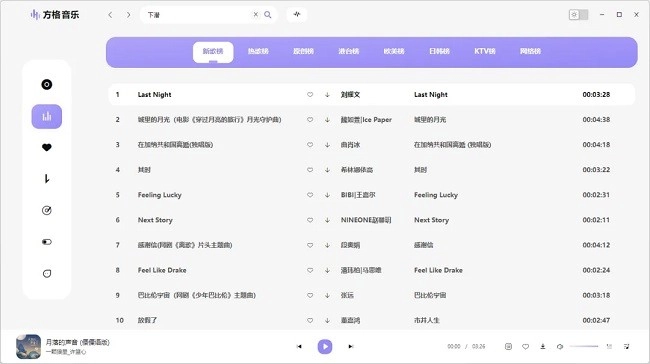Download song number 2 城里的月光
Screen dimensions: 650x364
click(327, 120)
